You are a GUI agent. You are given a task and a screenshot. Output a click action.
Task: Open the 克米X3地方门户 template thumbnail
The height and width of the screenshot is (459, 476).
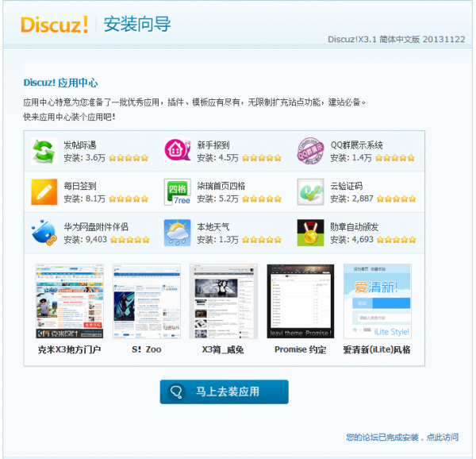[x=70, y=301]
